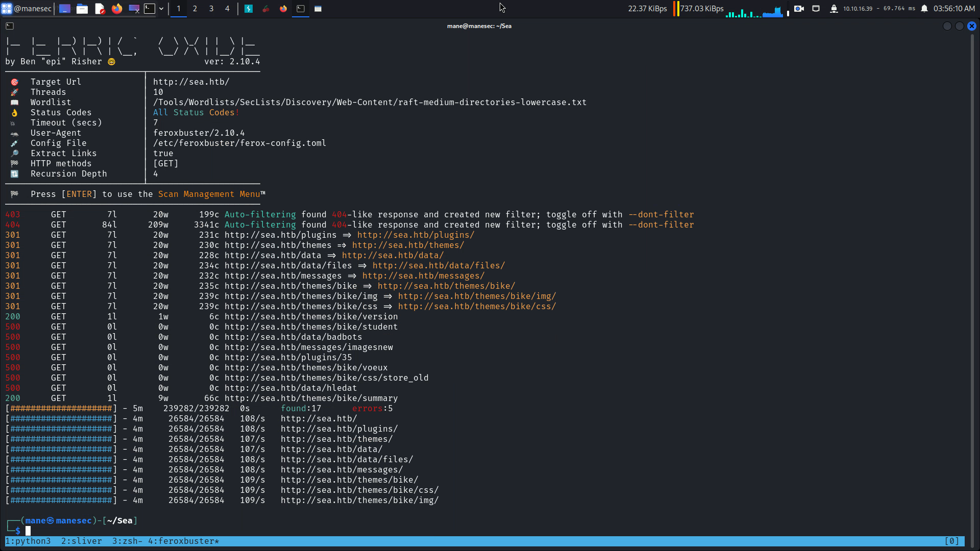Screen dimensions: 980x551
Task: Select the Burp Suite window in the taskbar
Action: point(249,9)
